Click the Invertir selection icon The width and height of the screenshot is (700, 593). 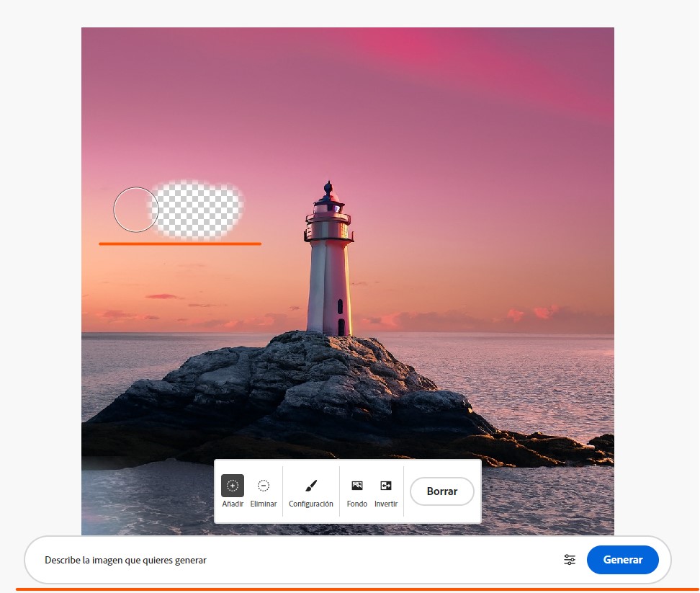(386, 486)
